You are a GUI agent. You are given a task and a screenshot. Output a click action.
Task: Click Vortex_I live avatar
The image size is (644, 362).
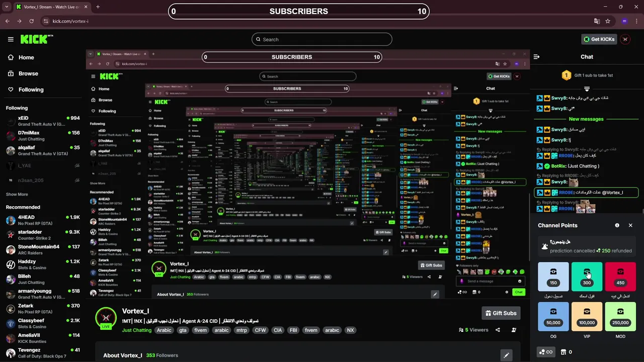pos(106,318)
